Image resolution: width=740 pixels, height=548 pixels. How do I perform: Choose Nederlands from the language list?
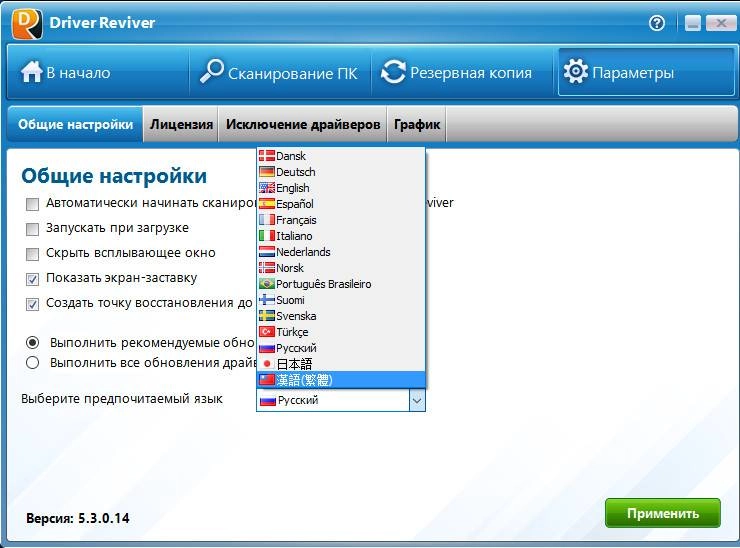pos(341,252)
